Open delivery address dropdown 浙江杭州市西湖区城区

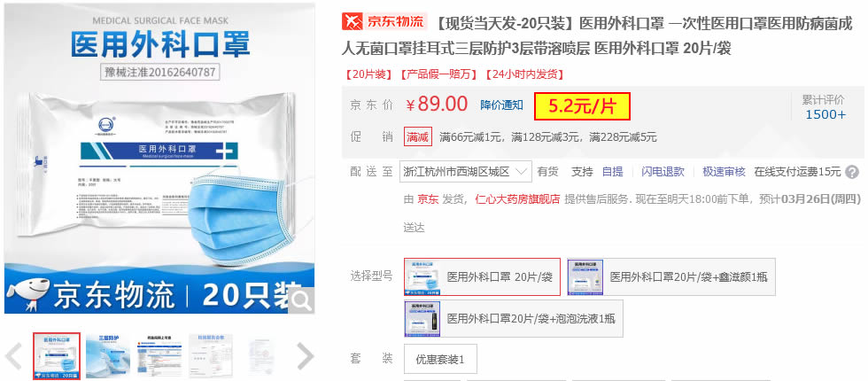[x=466, y=172]
